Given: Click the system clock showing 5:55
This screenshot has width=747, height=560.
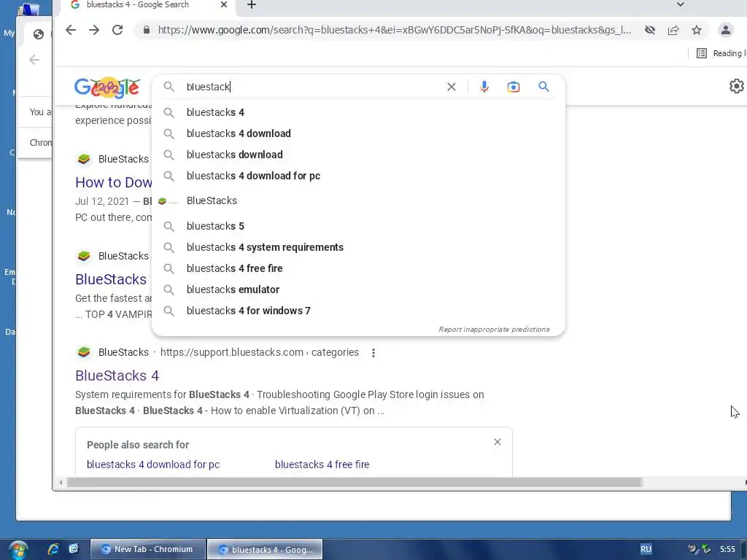Looking at the screenshot, I should 727,549.
